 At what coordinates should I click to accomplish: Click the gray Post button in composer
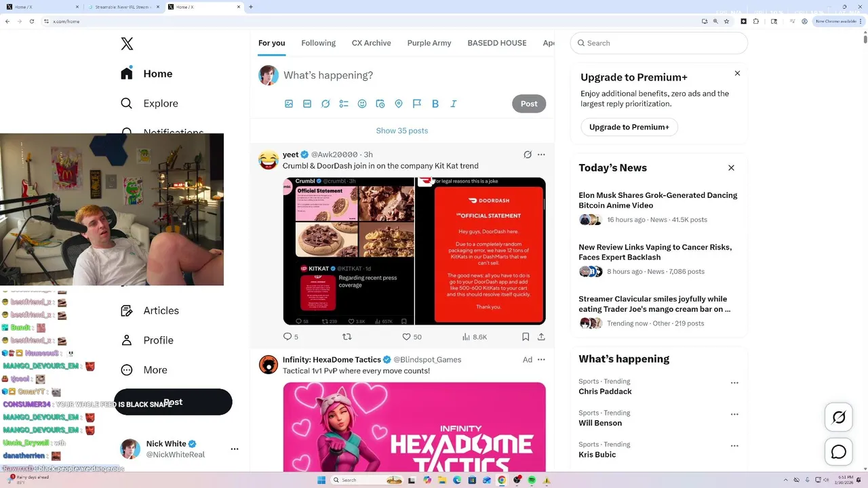tap(529, 104)
